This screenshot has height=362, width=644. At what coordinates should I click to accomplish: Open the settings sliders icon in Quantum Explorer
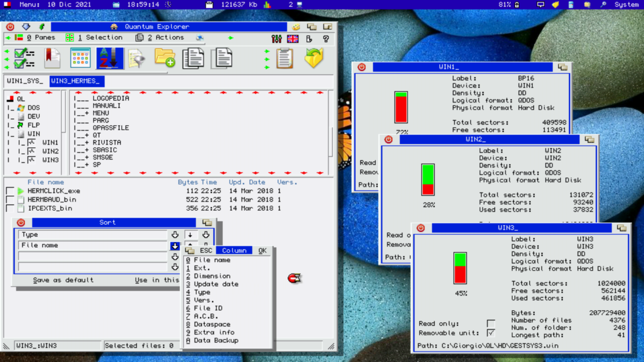click(x=276, y=38)
